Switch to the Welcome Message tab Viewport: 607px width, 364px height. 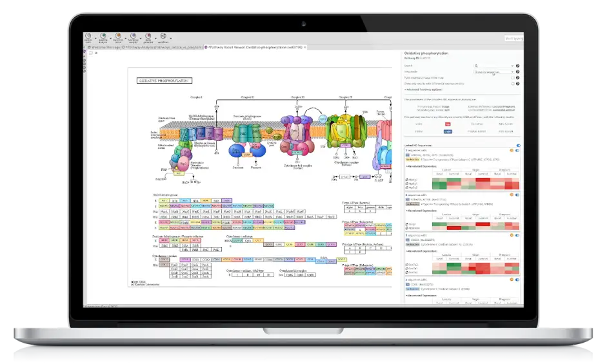pos(104,47)
